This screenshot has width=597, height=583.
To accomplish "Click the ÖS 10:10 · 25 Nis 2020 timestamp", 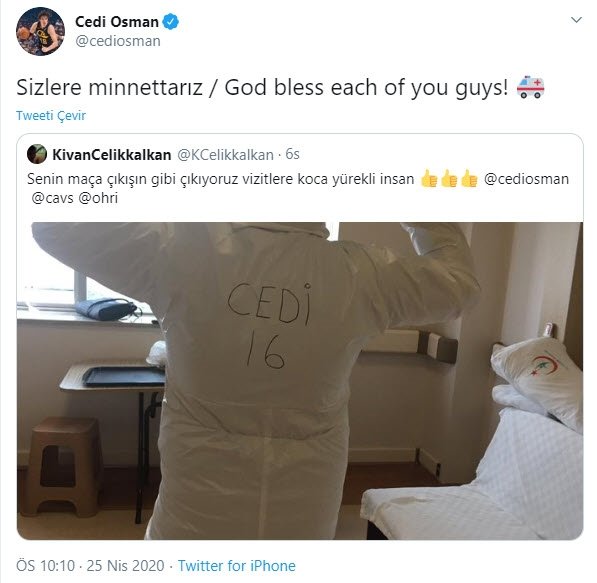I will 90,565.
